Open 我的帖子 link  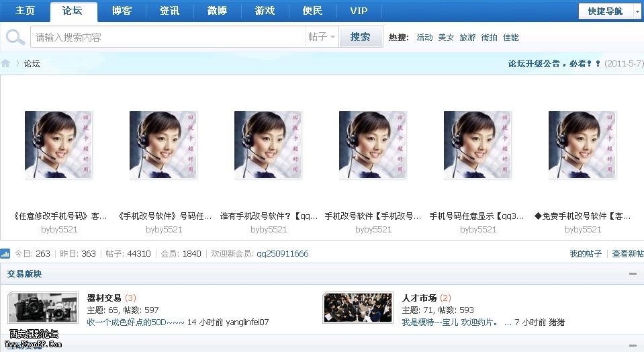coord(586,254)
